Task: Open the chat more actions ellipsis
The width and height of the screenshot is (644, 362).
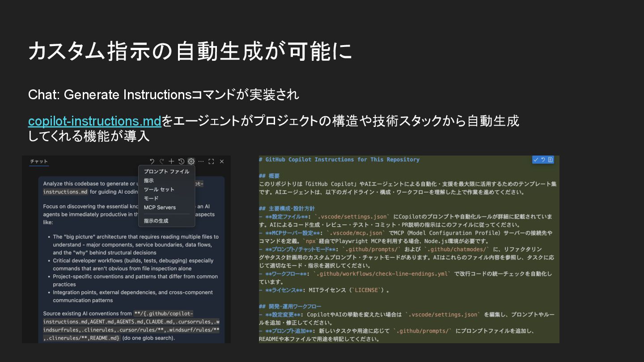Action: pyautogui.click(x=201, y=161)
